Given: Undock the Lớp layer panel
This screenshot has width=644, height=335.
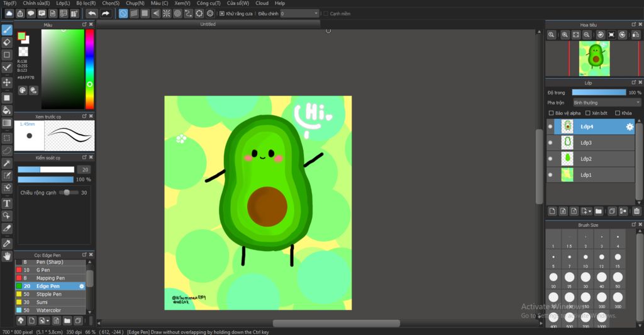Looking at the screenshot, I should [633, 82].
